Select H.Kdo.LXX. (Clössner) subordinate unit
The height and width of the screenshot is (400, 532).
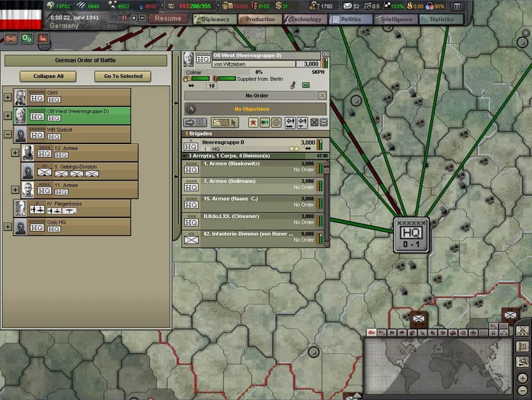(x=253, y=221)
